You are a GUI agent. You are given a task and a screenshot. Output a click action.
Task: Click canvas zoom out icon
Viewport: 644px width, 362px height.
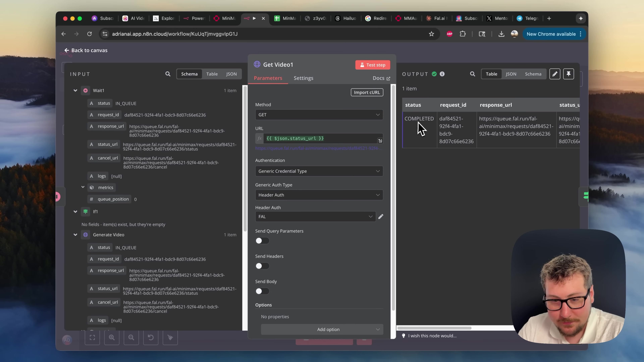pyautogui.click(x=131, y=338)
